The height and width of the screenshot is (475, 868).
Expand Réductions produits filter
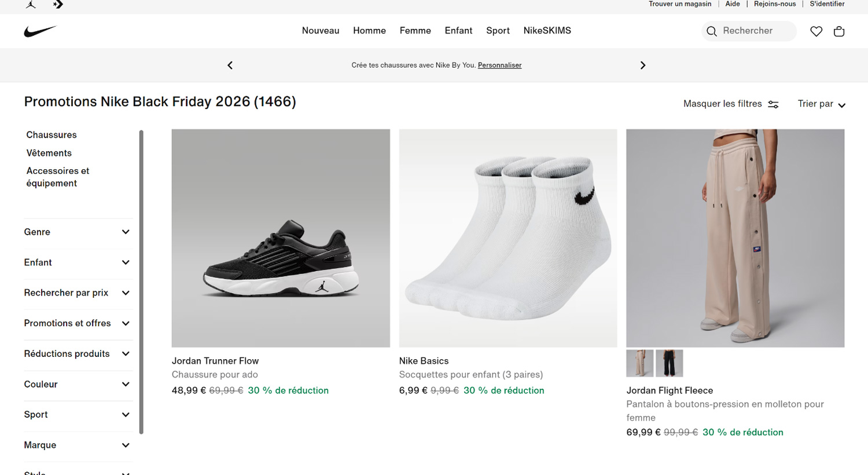coord(77,354)
